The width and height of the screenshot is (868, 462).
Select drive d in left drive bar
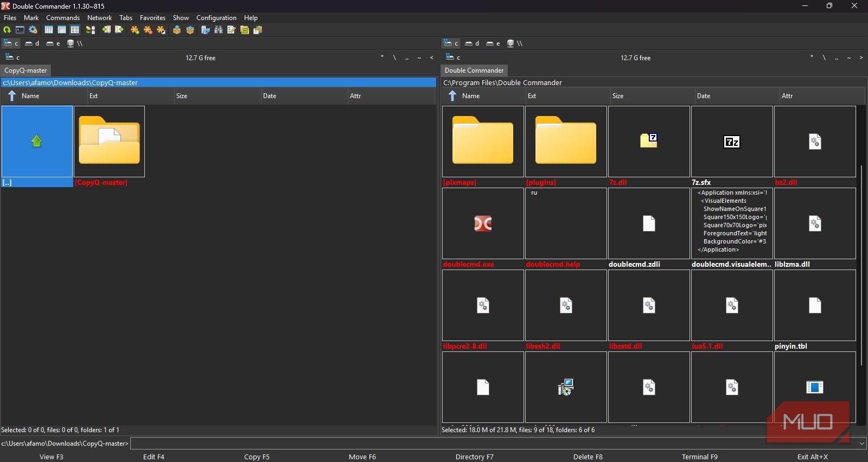click(x=32, y=43)
